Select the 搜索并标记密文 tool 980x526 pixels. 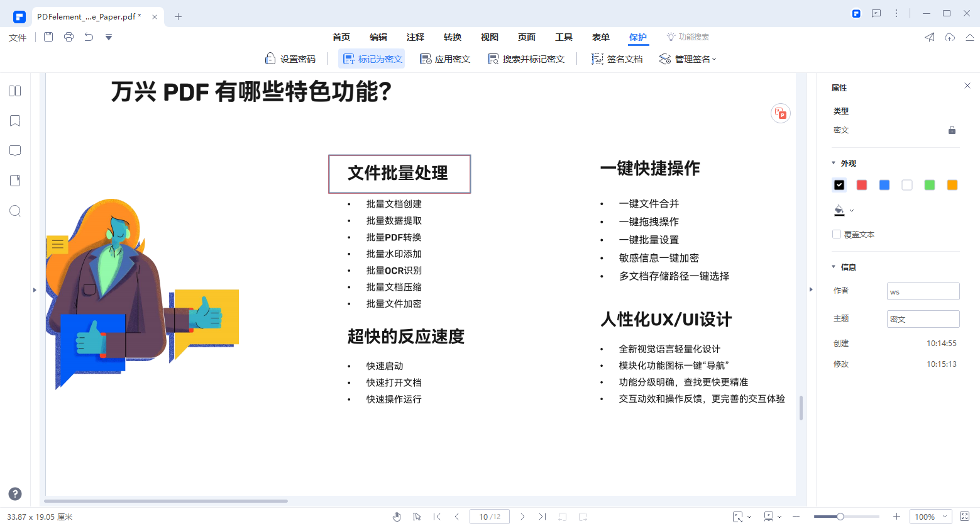[x=527, y=59]
